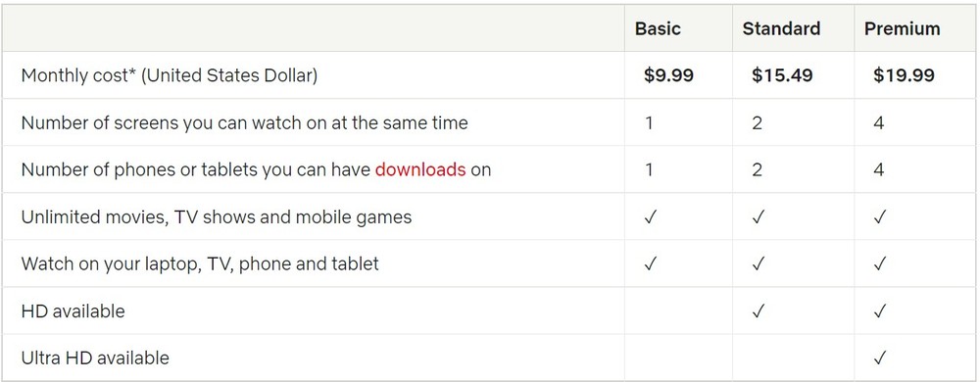Image resolution: width=980 pixels, height=382 pixels.
Task: Open the red downloads link
Action: (420, 169)
